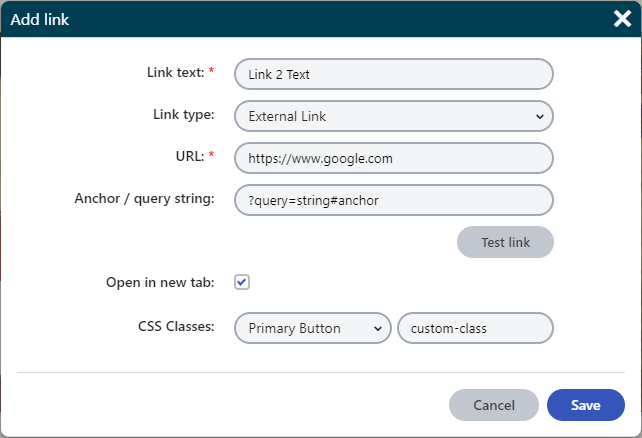Click the 'External Link' selected value
Image resolution: width=642 pixels, height=438 pixels.
point(288,116)
